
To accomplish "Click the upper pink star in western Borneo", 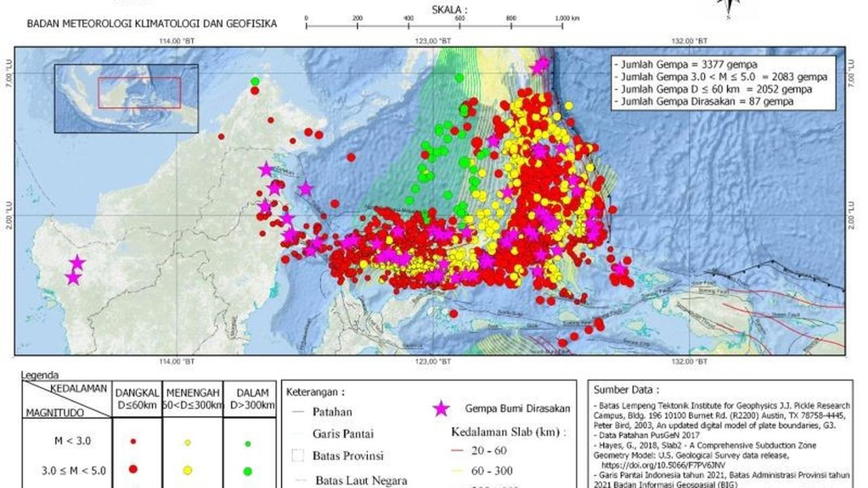I will 77,262.
